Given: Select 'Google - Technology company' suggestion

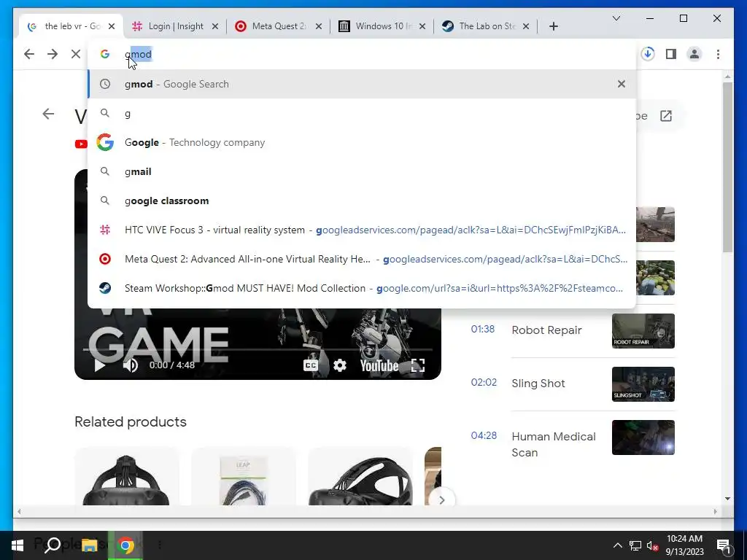Looking at the screenshot, I should (x=362, y=142).
